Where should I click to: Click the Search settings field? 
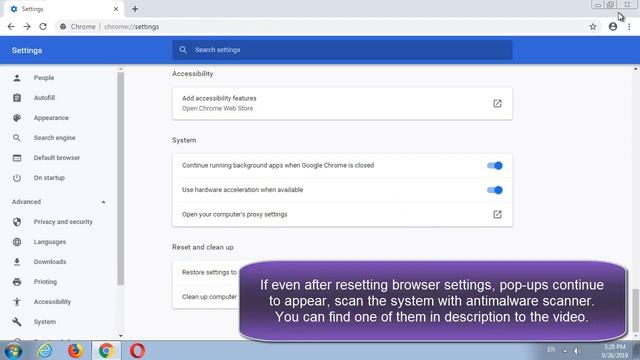(x=342, y=50)
